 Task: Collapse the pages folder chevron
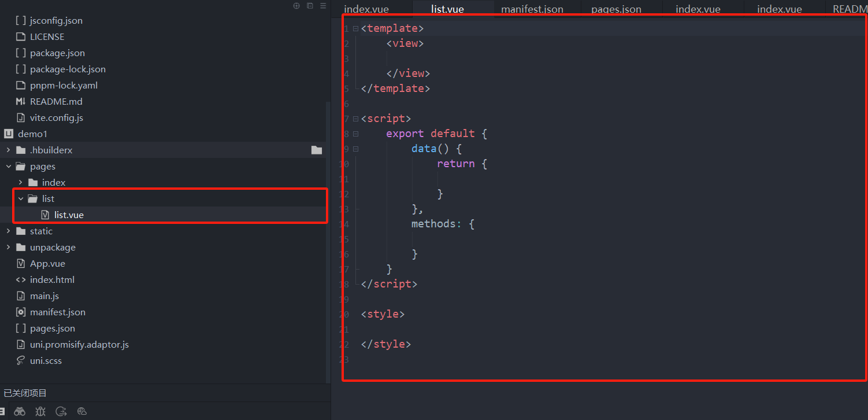8,166
